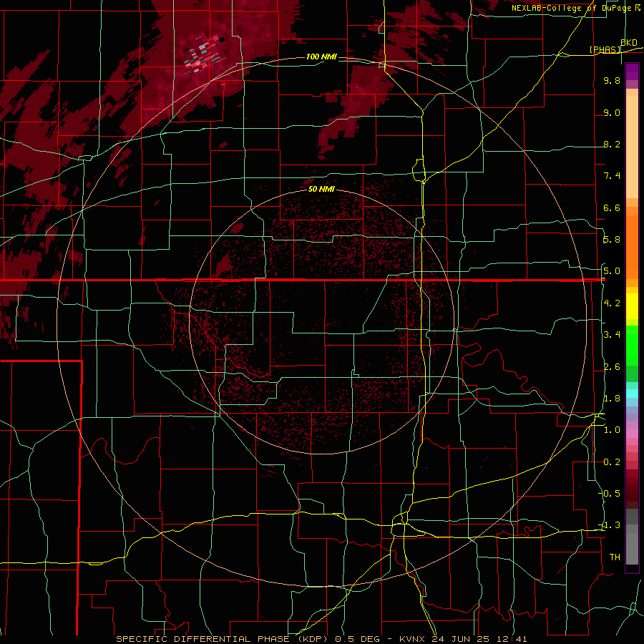Click the KVNX radar site identifier

point(413,639)
